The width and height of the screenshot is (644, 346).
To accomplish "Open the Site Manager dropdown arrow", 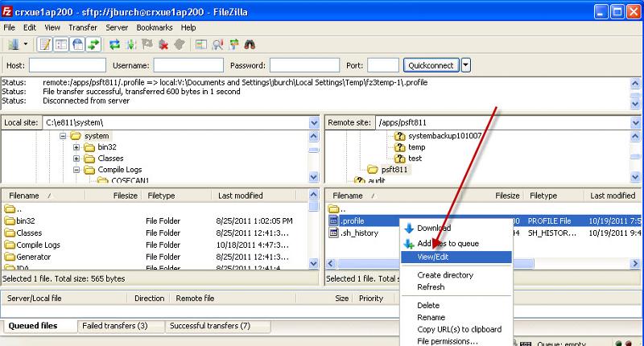I will click(x=26, y=44).
